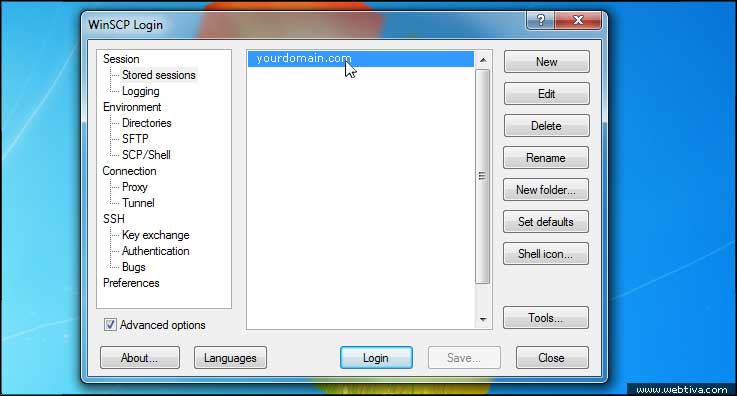Click the session list scroll down arrow
737x396 pixels.
click(483, 319)
